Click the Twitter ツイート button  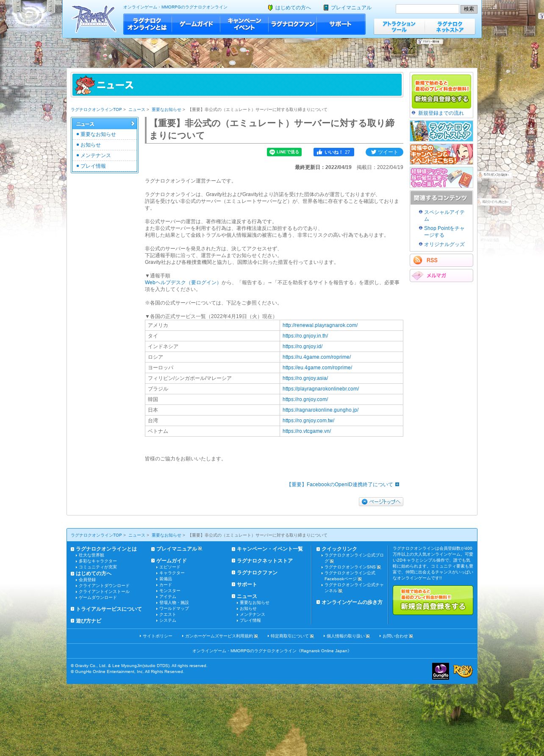click(x=384, y=152)
